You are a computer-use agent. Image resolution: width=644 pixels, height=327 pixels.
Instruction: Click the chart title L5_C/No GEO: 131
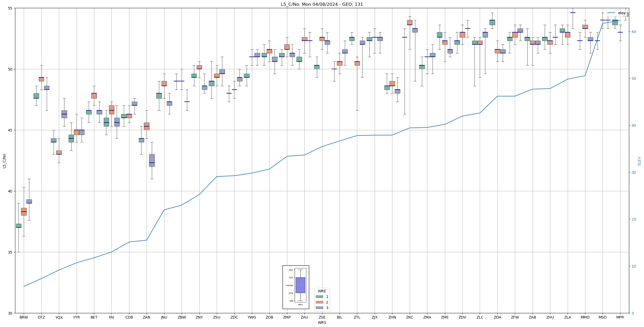click(322, 4)
